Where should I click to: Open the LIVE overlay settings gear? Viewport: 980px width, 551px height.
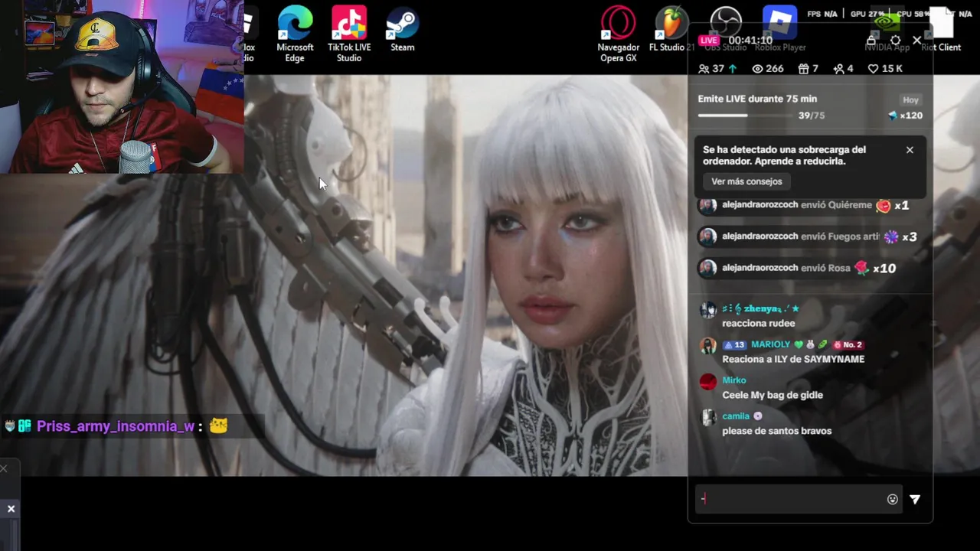(x=895, y=40)
